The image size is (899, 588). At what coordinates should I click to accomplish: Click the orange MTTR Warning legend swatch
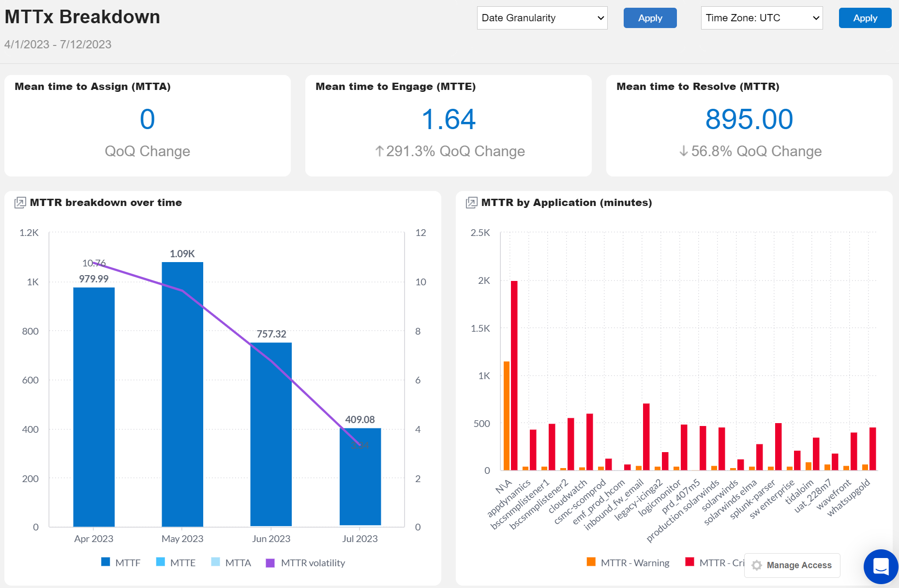[590, 562]
